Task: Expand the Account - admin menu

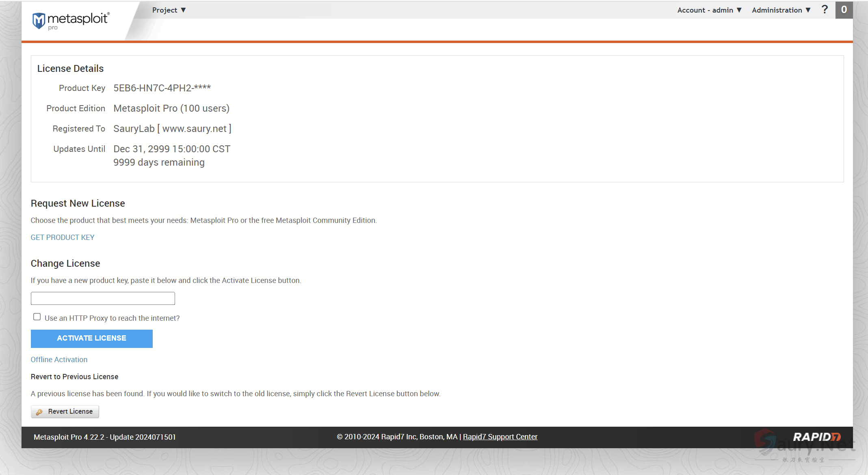Action: [709, 10]
